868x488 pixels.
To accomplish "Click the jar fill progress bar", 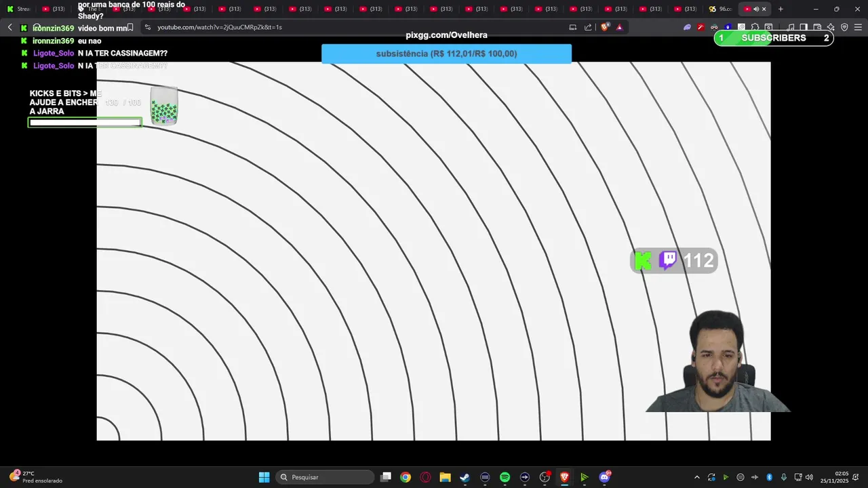I will pyautogui.click(x=85, y=123).
